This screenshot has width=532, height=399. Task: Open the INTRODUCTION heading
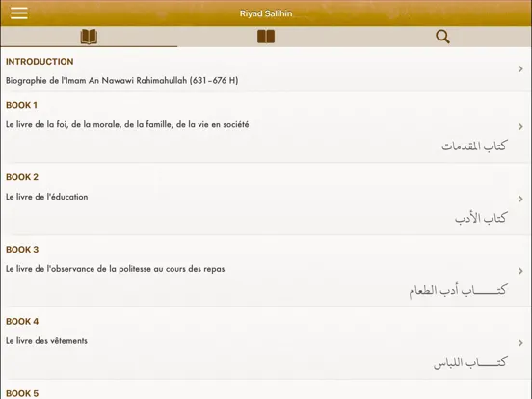click(x=40, y=62)
